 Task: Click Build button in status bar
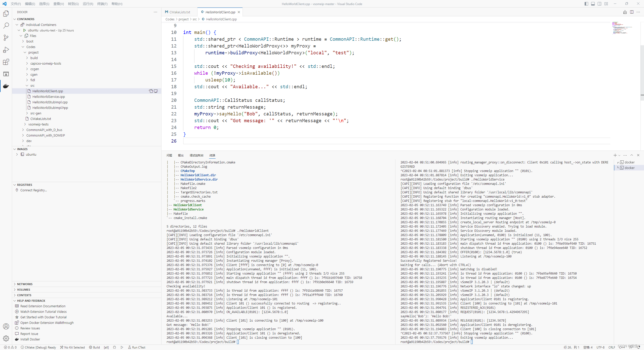tap(95, 347)
